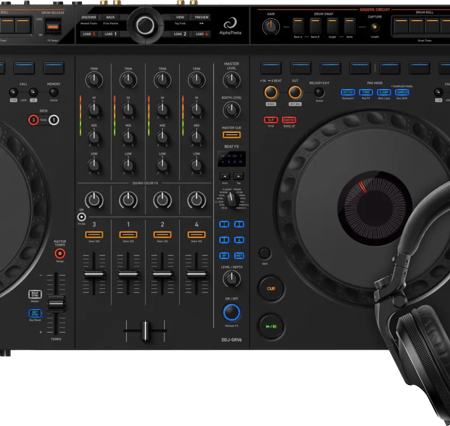Click the blue sync button below Beat Sync

[35, 313]
